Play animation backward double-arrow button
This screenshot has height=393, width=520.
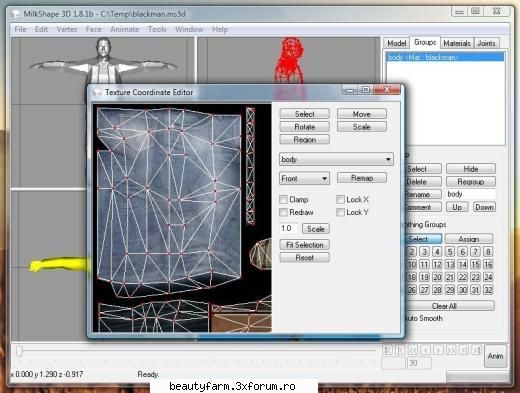pyautogui.click(x=413, y=350)
